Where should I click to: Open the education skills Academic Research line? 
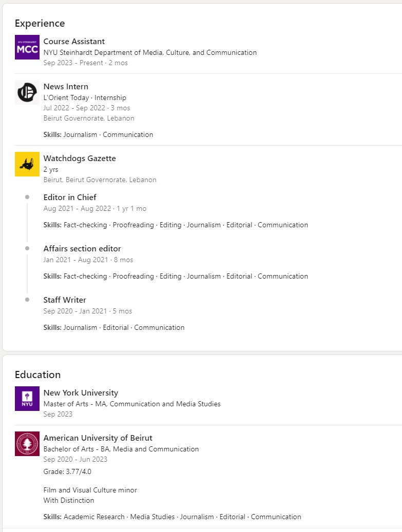[x=172, y=517]
